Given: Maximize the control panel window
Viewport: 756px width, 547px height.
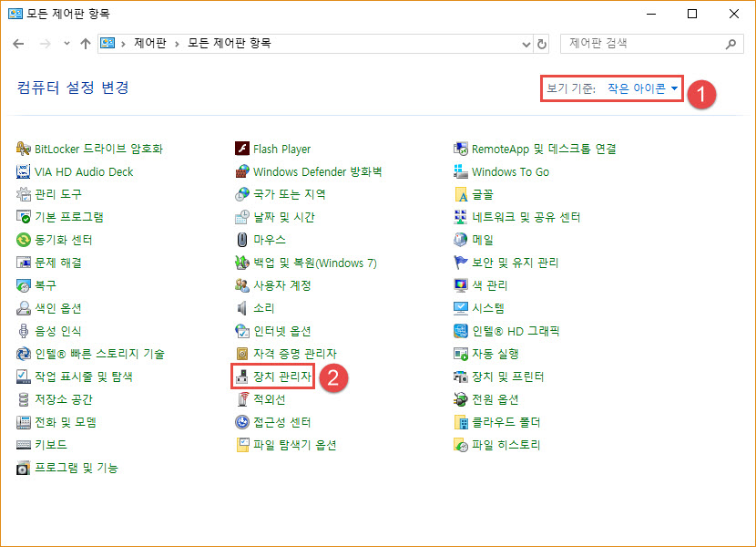Looking at the screenshot, I should [692, 14].
